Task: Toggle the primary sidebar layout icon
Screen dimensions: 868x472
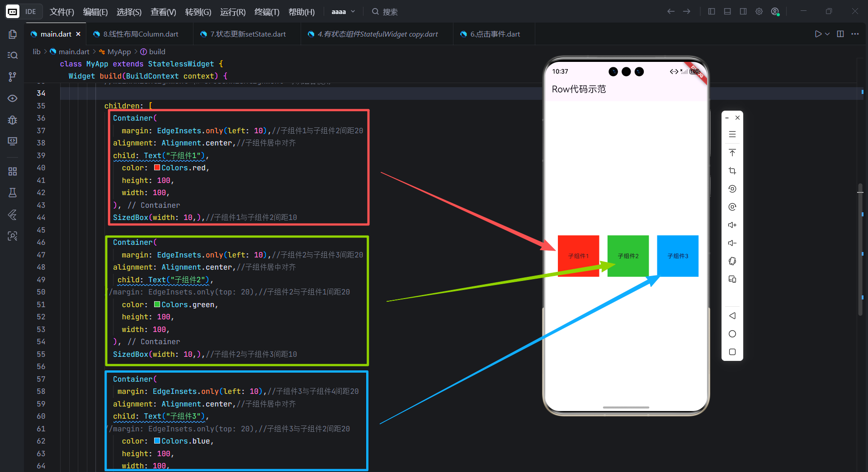Action: click(x=712, y=11)
